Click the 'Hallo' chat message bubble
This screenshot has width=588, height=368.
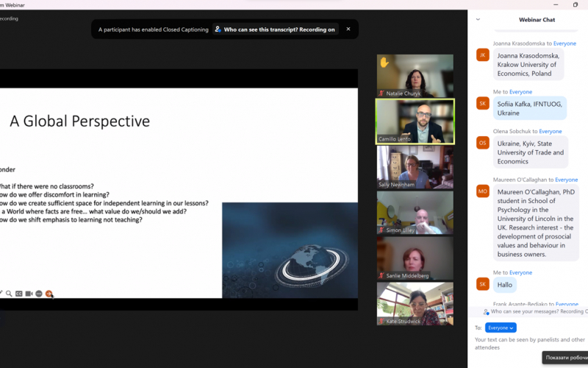(505, 285)
